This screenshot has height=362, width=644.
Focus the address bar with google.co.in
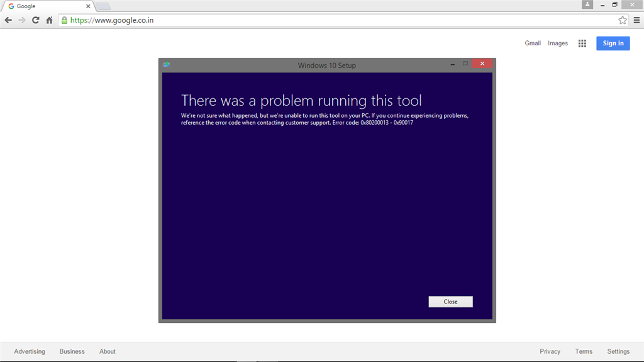[343, 20]
